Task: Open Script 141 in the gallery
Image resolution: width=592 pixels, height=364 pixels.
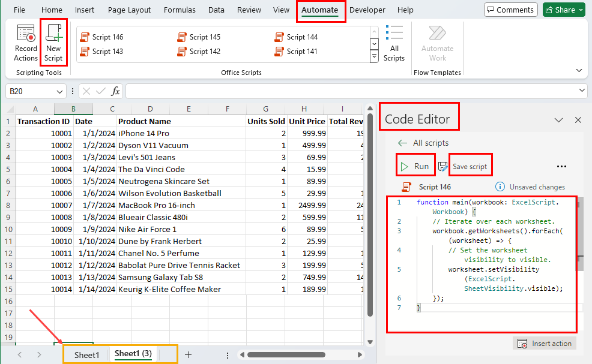Action: (297, 52)
